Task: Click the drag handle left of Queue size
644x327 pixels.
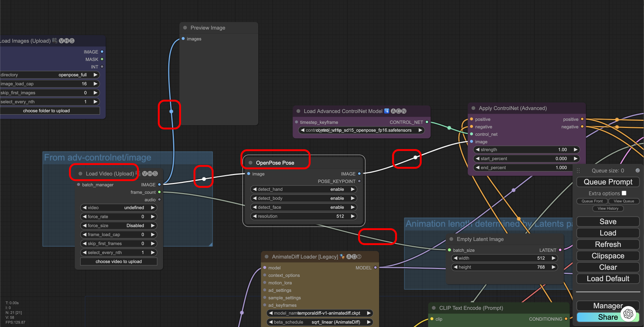Action: pos(578,171)
